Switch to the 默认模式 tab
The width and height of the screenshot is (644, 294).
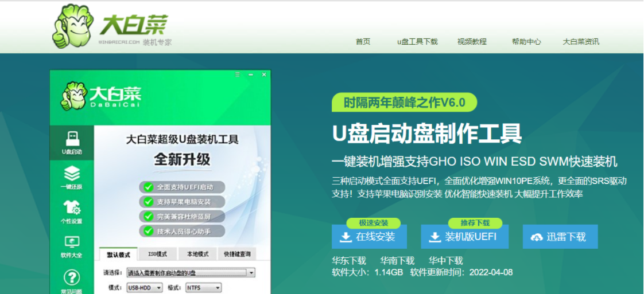pyautogui.click(x=118, y=254)
